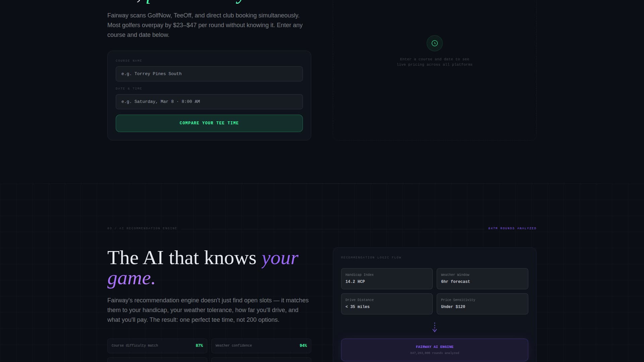Click the Recommendation Logic Flow heading
Screen dimensions: 644x362
(371, 257)
